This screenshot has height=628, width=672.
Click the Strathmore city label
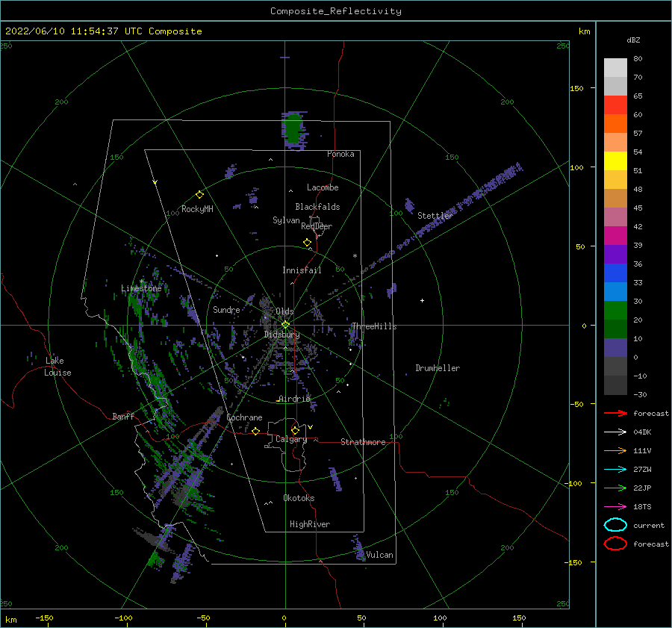(x=363, y=442)
